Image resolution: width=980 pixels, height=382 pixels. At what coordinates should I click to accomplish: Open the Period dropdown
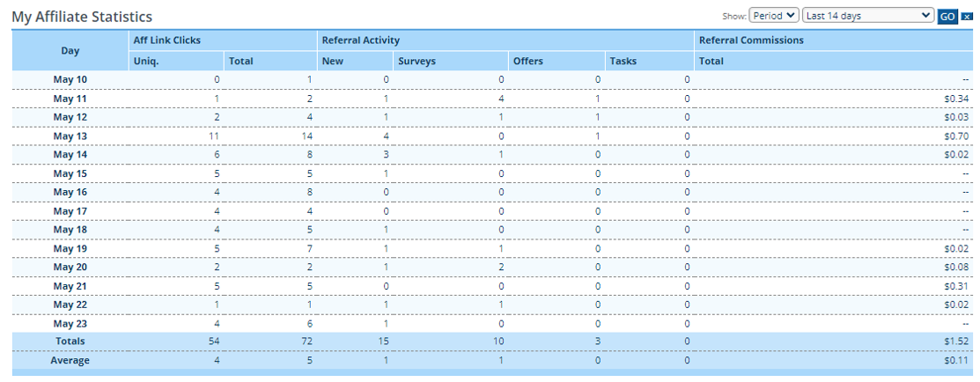(x=774, y=16)
